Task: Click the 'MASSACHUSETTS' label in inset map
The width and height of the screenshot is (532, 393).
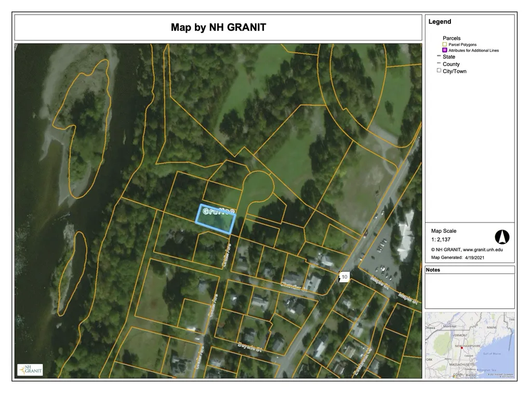Action: tap(461, 364)
